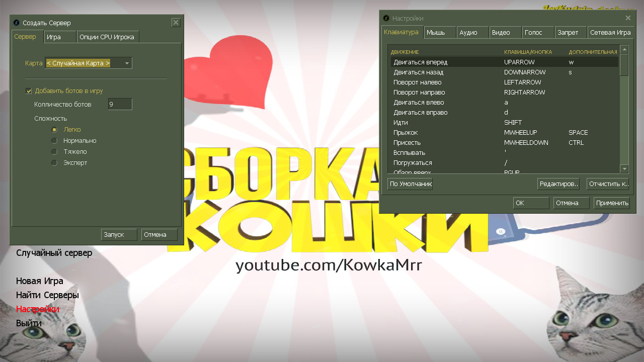Viewport: 644px width, 362px height.
Task: Open Найти Серверы from main menu
Action: (47, 295)
